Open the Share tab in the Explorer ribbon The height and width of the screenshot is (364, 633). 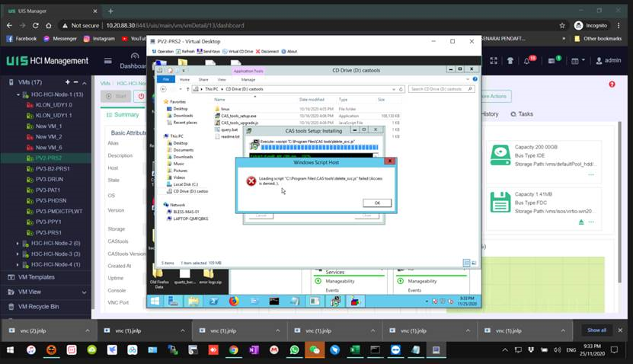tap(203, 79)
